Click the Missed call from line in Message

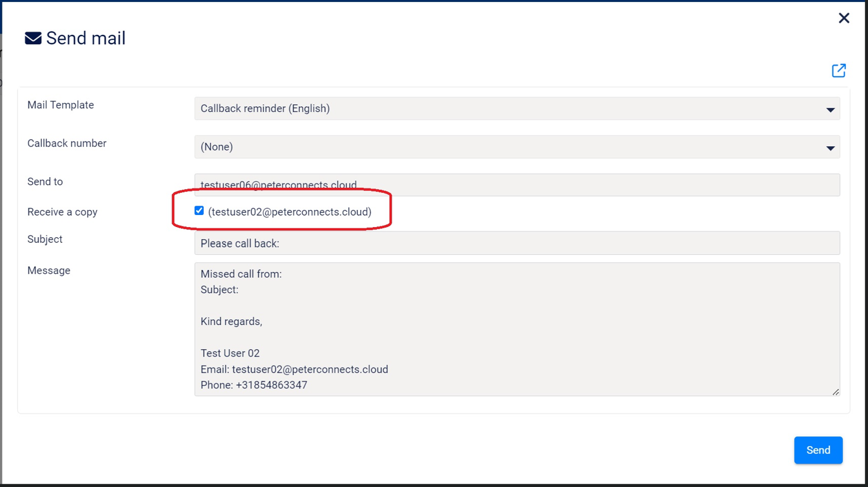241,274
